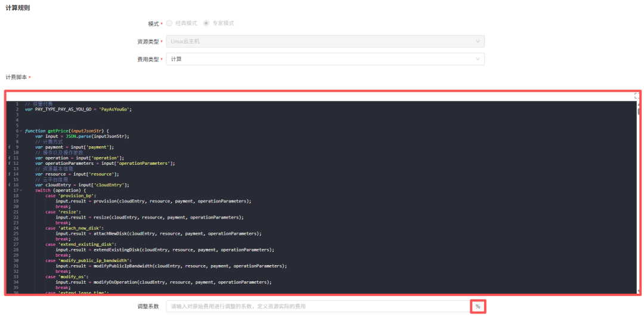This screenshot has height=323, width=644.
Task: Click the info marker beside line 12
Action: pyautogui.click(x=9, y=163)
